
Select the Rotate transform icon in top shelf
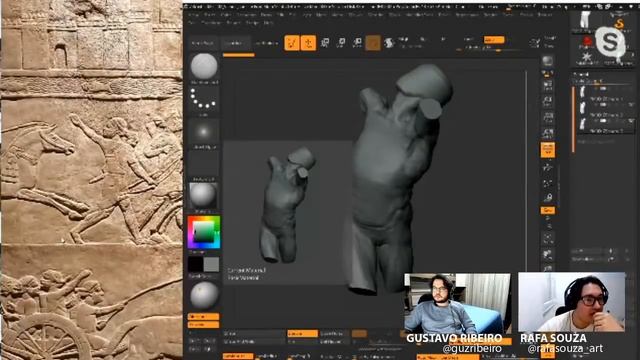pos(357,43)
